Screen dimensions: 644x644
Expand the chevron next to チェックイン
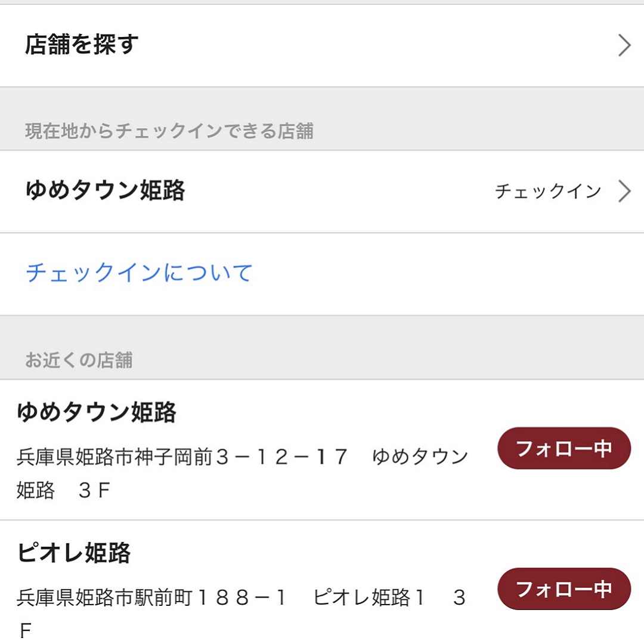pos(624,191)
